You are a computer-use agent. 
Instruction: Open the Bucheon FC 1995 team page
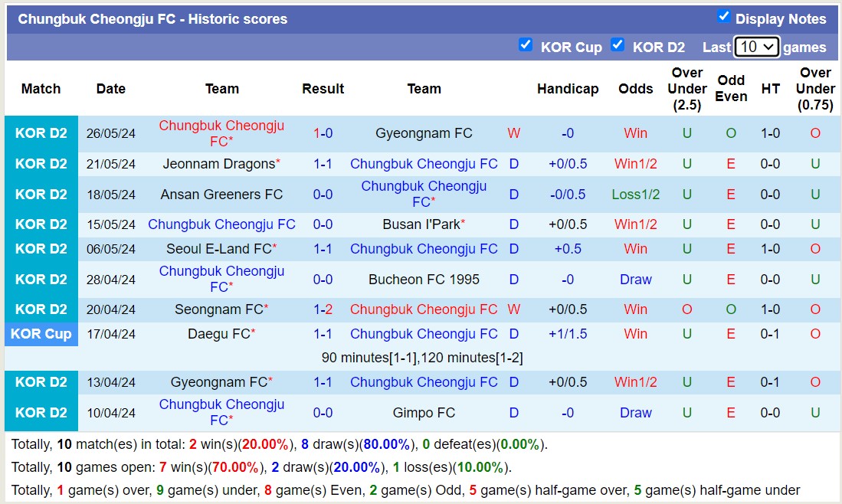[424, 279]
